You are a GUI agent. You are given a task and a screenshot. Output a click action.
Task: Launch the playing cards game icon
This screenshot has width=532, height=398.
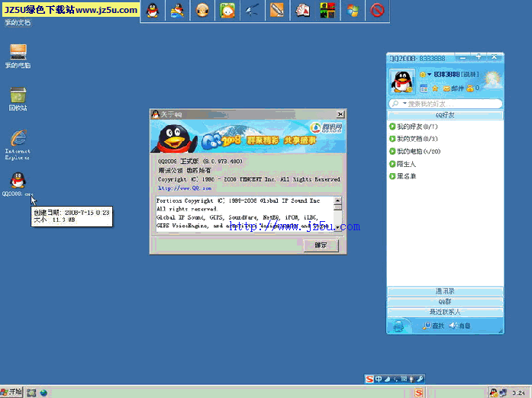(302, 10)
